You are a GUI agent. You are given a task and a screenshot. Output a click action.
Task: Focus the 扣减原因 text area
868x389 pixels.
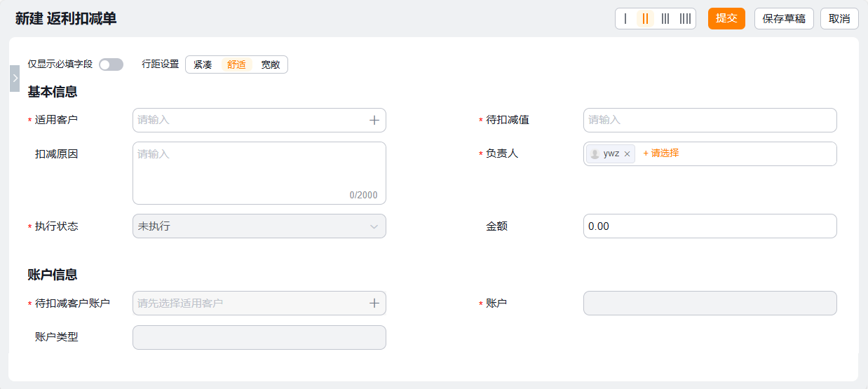click(259, 174)
